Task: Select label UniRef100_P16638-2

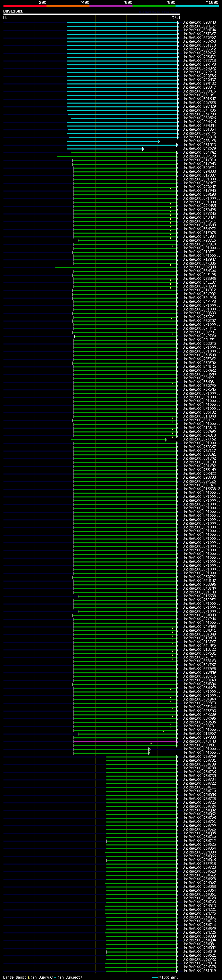Action: click(201, 489)
